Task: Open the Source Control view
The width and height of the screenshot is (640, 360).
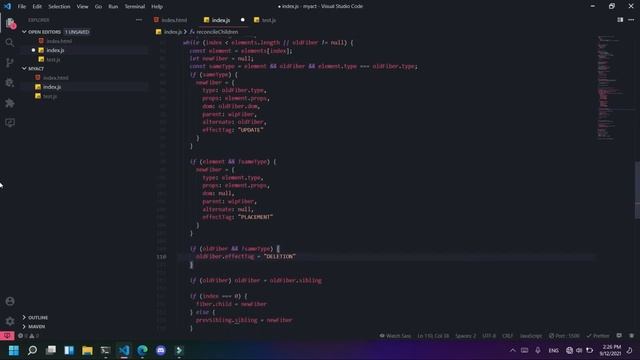Action: coord(10,62)
